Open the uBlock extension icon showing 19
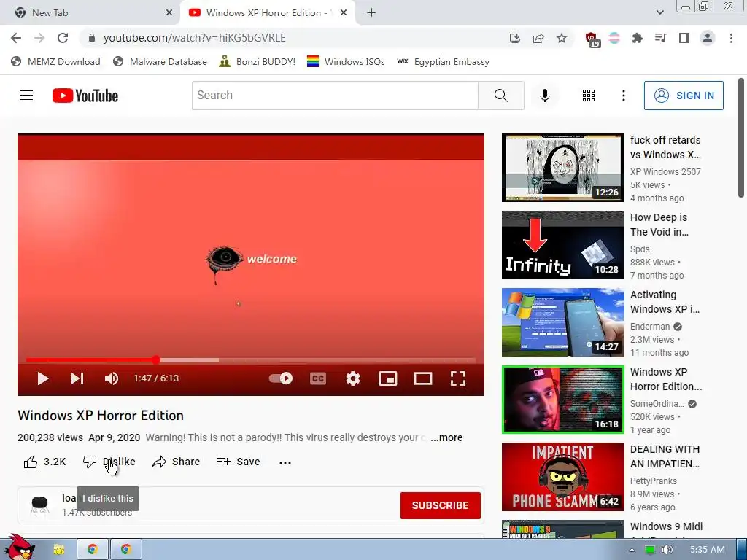 pyautogui.click(x=591, y=39)
